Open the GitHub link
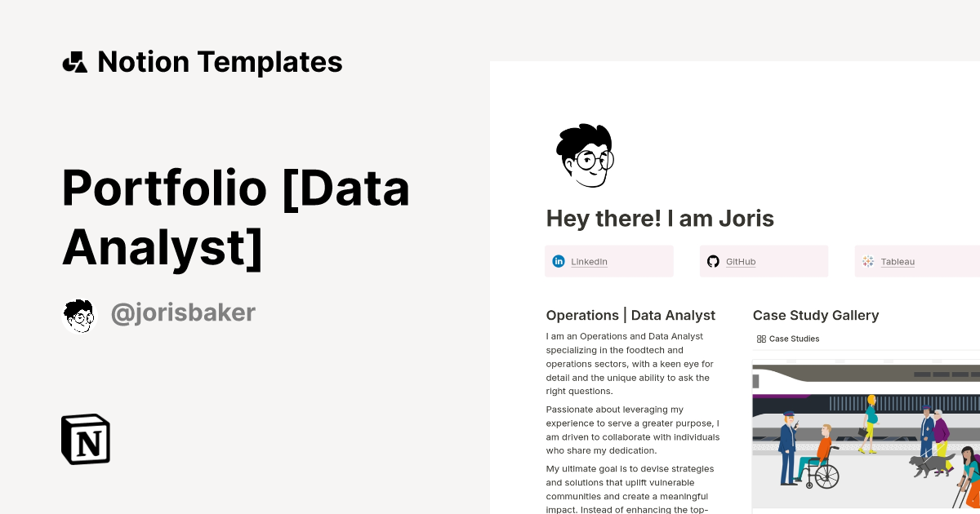This screenshot has width=980, height=514. pos(741,262)
